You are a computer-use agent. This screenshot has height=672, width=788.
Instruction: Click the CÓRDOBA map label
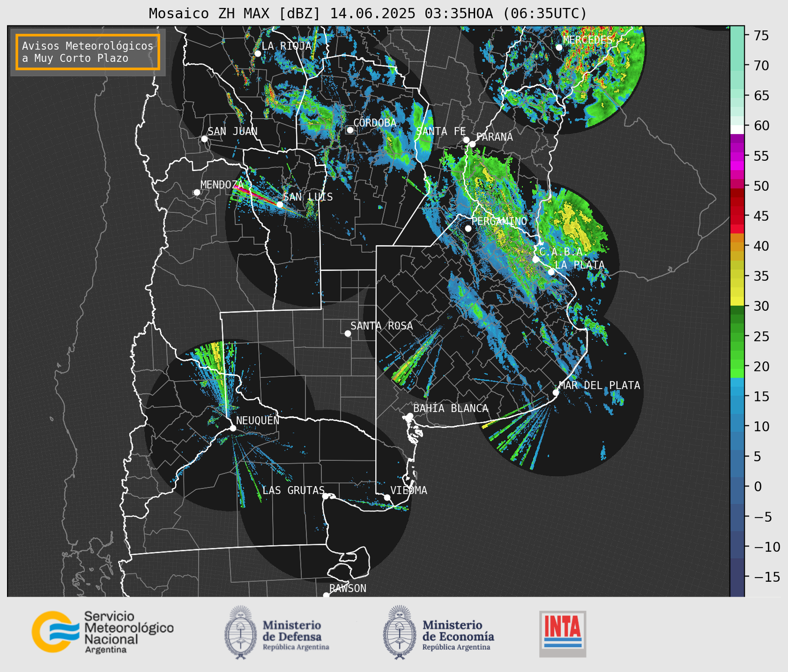coord(375,123)
